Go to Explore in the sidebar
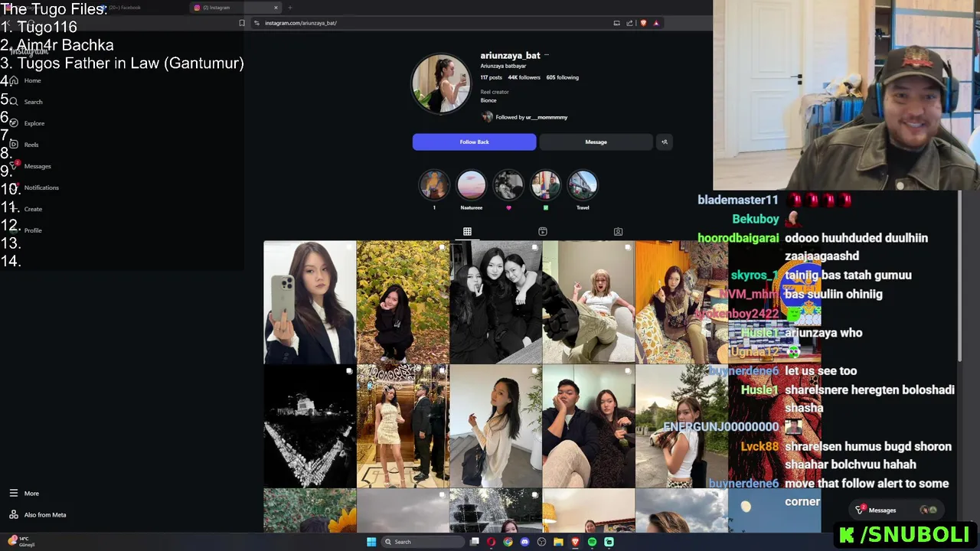980x551 pixels. click(27, 123)
